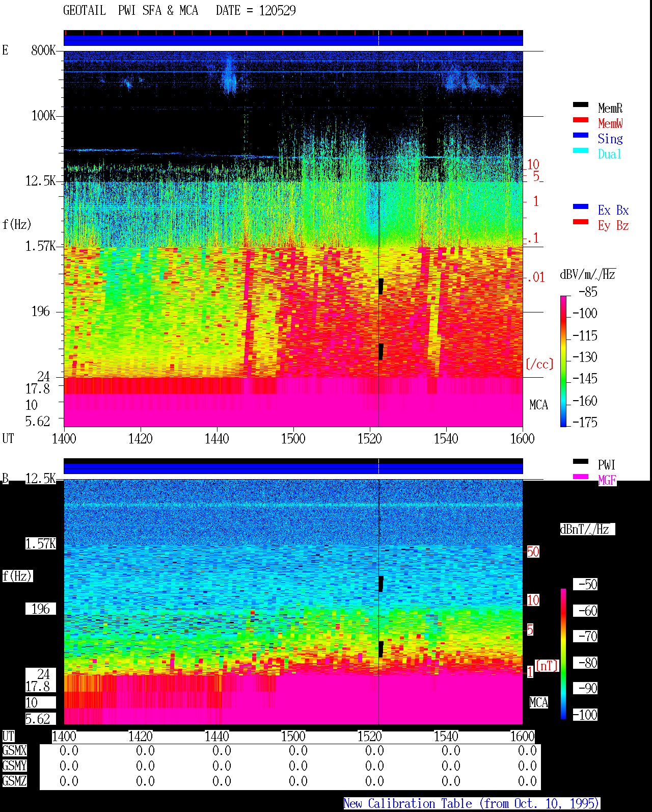652x812 pixels.
Task: Click the MemR legend label
Action: pyautogui.click(x=610, y=108)
